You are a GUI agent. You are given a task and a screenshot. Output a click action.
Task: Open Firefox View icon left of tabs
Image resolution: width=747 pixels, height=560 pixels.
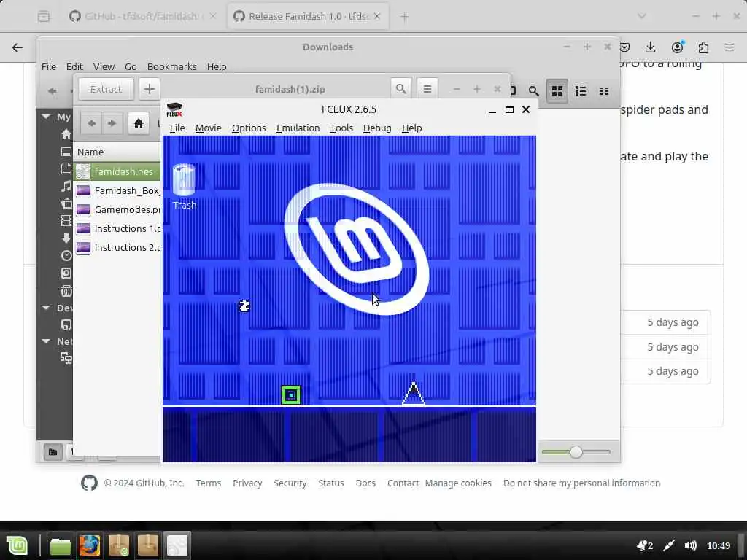tap(43, 17)
